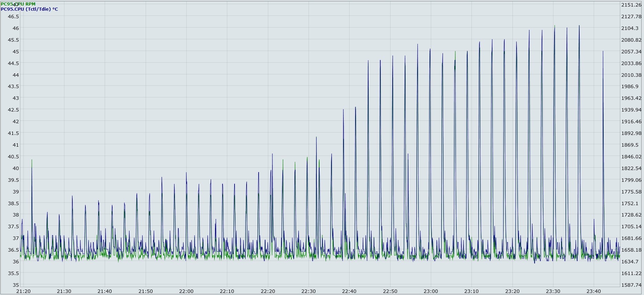Click the 2010.38 RPM axis label
644x295 pixels.
coord(631,75)
